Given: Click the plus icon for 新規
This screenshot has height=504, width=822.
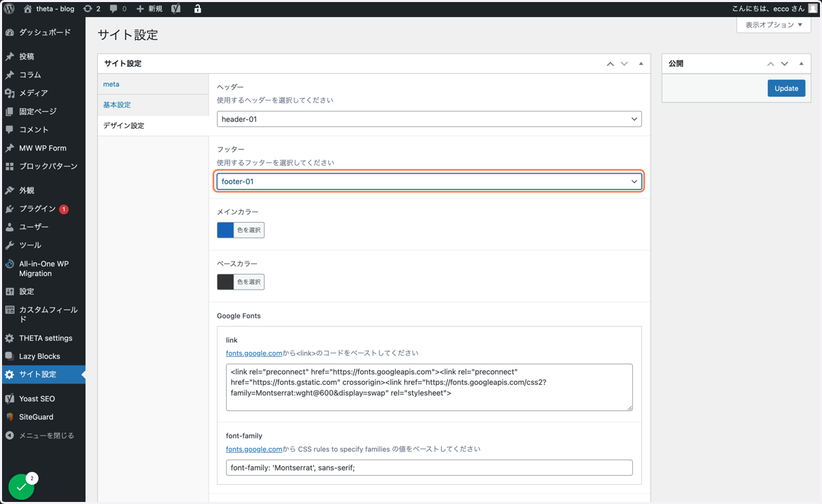Looking at the screenshot, I should [140, 9].
